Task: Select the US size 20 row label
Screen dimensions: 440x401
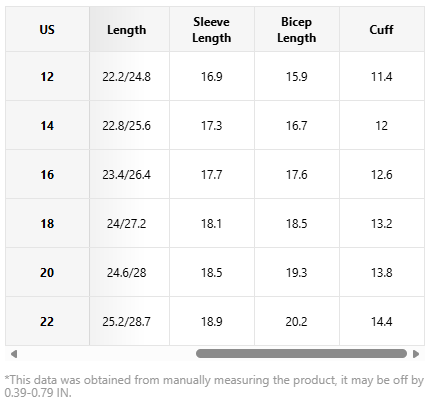Action: tap(47, 272)
